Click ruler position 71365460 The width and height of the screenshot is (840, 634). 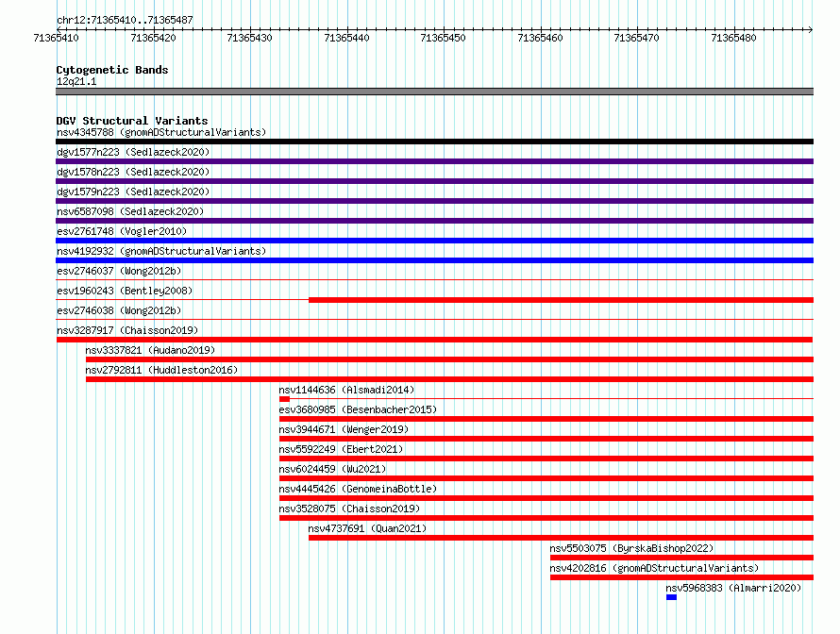[x=540, y=38]
